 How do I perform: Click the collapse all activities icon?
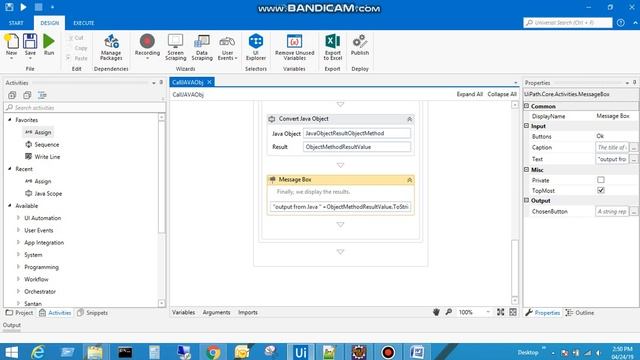coord(27,95)
